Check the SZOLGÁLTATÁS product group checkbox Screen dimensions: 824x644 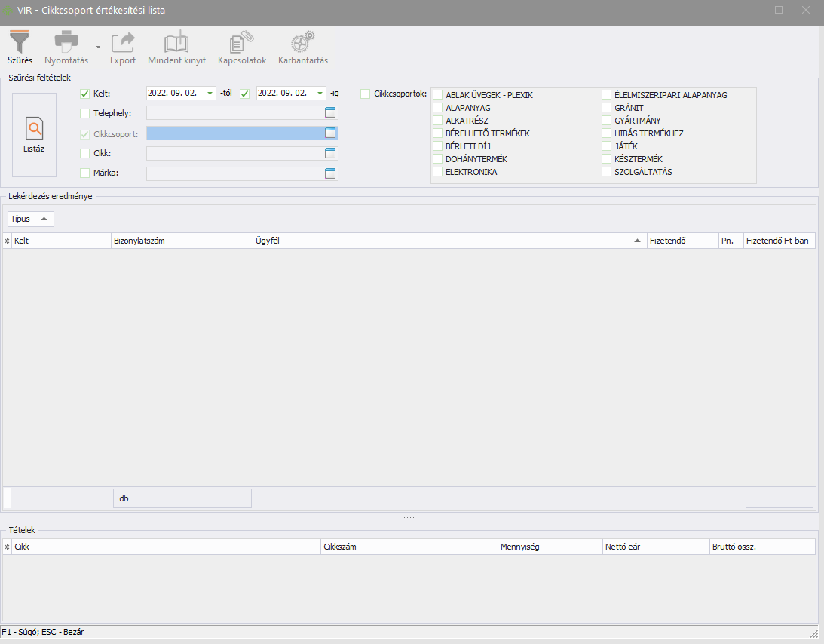point(607,172)
